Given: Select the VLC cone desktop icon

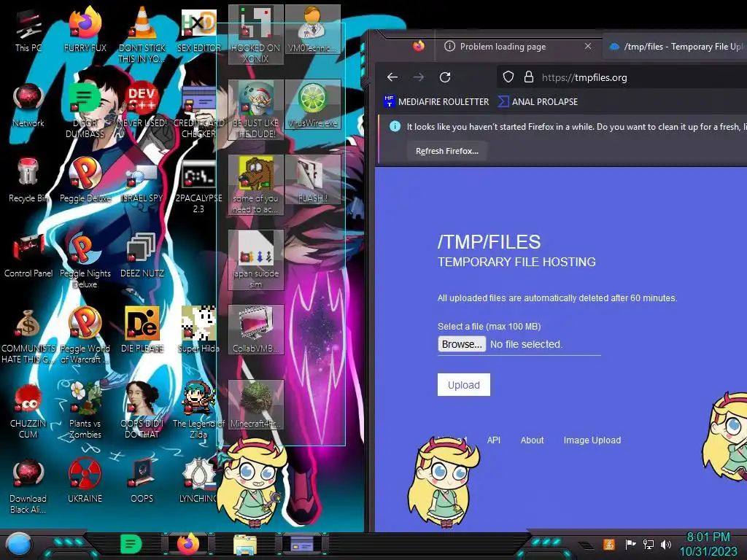Looking at the screenshot, I should (142, 36).
